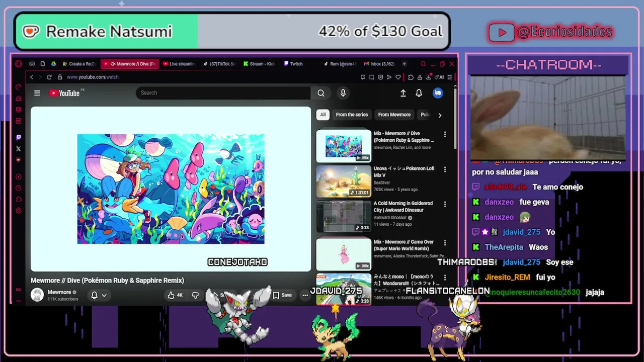Image resolution: width=644 pixels, height=362 pixels.
Task: Open A Cold Morning in Goldenrod thumbnail
Action: click(x=344, y=216)
